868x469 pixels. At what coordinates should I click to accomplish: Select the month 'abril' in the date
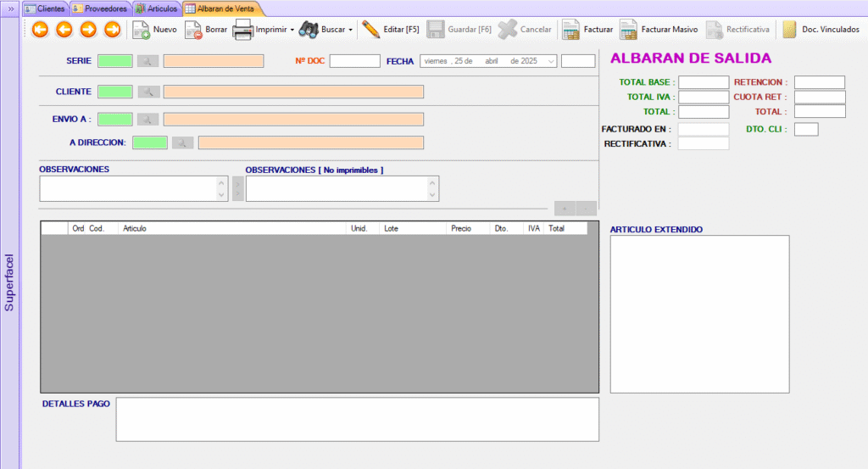click(x=492, y=61)
